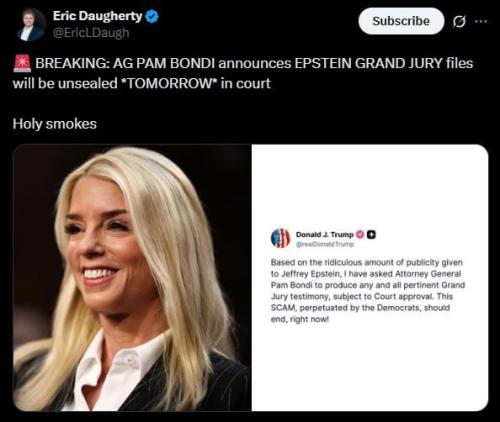Click the Subscribe button
The width and height of the screenshot is (500, 422).
coord(401,21)
